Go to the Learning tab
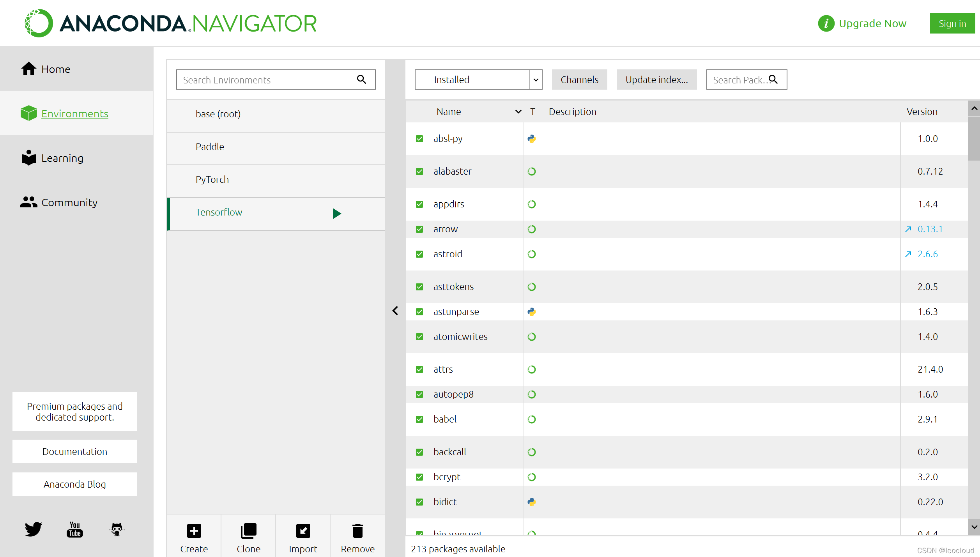The height and width of the screenshot is (557, 980). (62, 158)
